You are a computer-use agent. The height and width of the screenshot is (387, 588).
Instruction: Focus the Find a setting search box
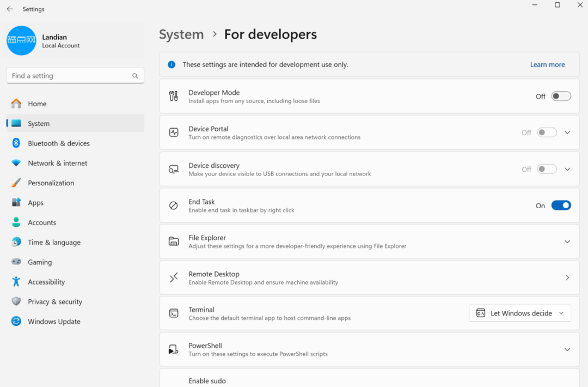point(75,76)
